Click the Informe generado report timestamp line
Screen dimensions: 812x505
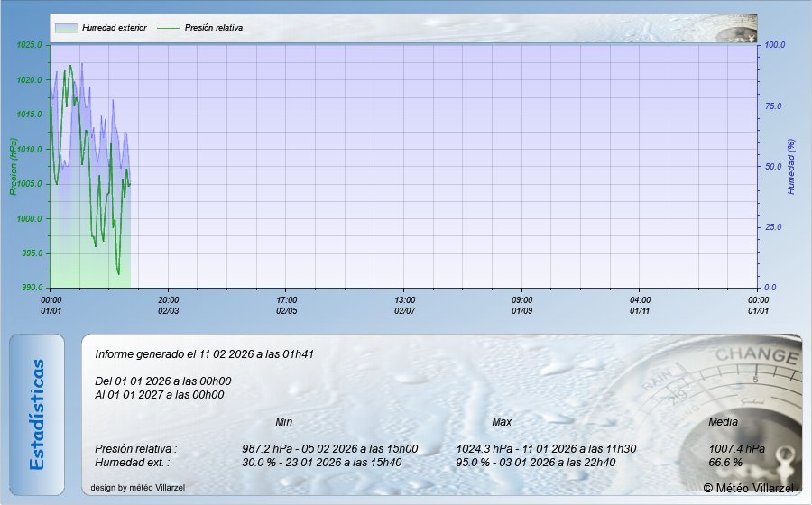[204, 354]
